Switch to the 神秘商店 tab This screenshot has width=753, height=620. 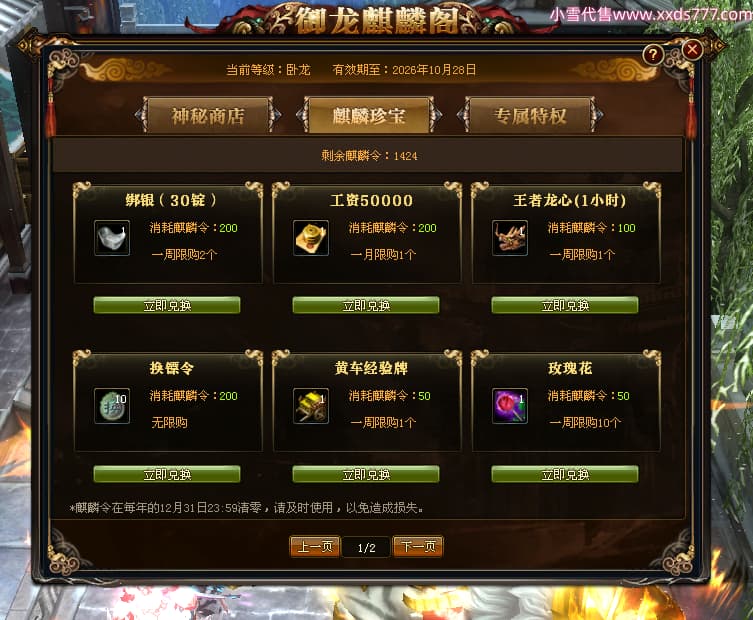[208, 115]
